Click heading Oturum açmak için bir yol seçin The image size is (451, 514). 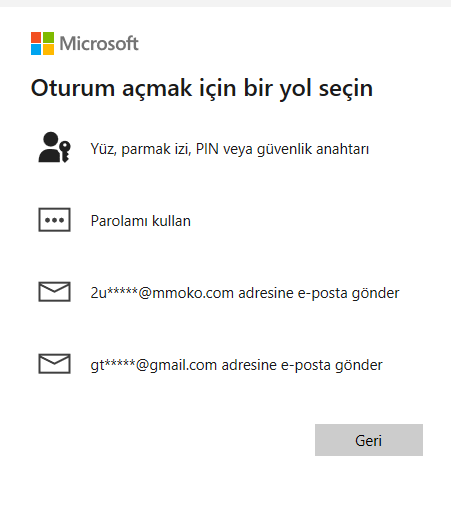[x=202, y=89]
